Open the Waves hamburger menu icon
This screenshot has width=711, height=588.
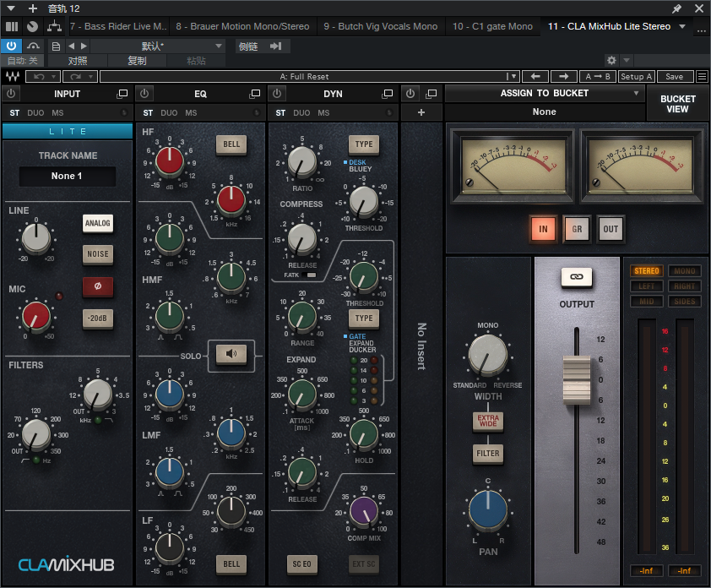click(702, 77)
